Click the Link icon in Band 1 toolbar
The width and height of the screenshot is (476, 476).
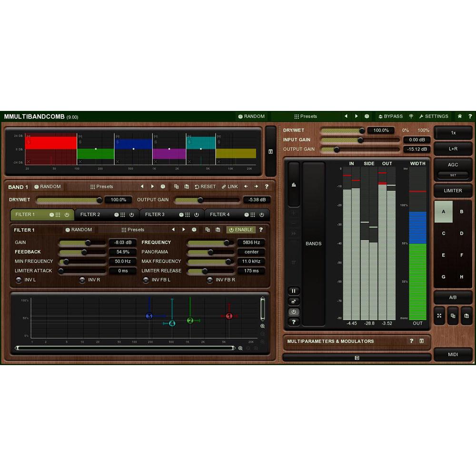[x=230, y=187]
